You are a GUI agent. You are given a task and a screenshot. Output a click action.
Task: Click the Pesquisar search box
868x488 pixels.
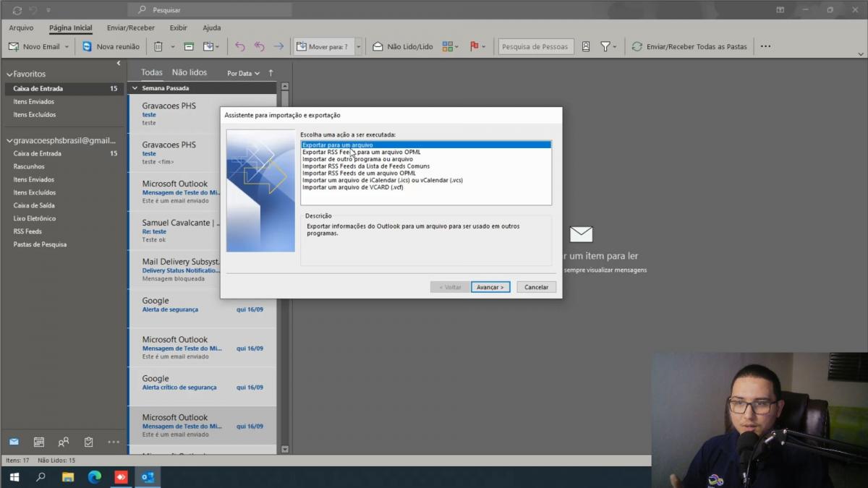[x=210, y=10]
